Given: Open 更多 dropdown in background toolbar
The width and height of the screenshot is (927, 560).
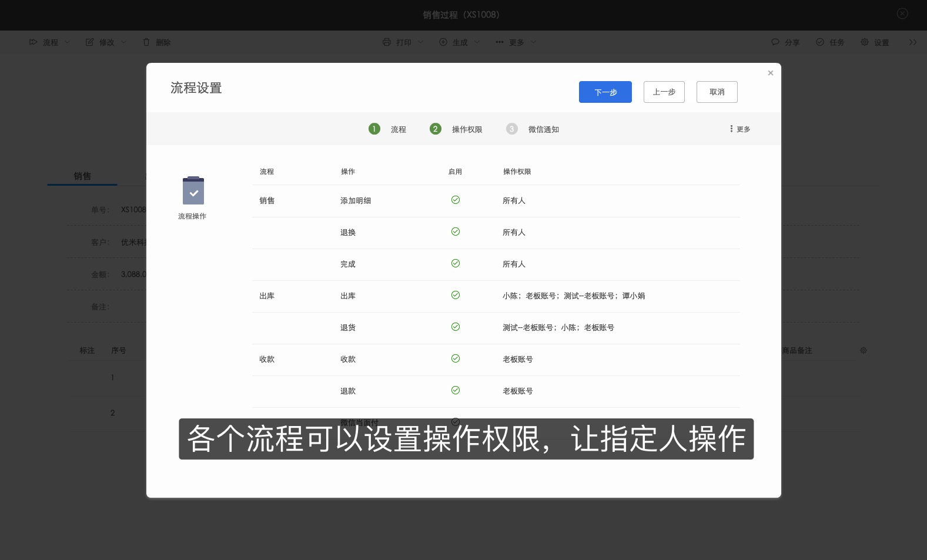Looking at the screenshot, I should (516, 42).
